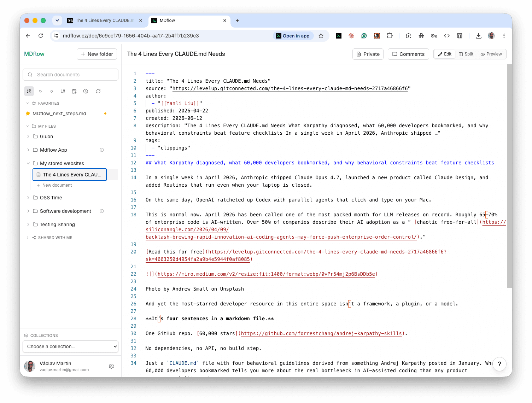Open MDflow_next_steps.md from favorites
This screenshot has height=403, width=532.
pyautogui.click(x=59, y=113)
